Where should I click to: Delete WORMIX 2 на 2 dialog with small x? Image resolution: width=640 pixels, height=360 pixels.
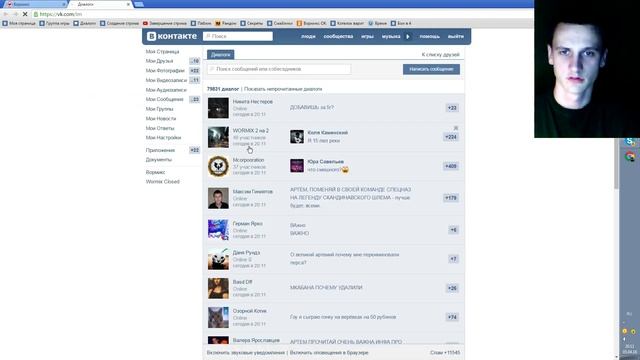[x=456, y=128]
